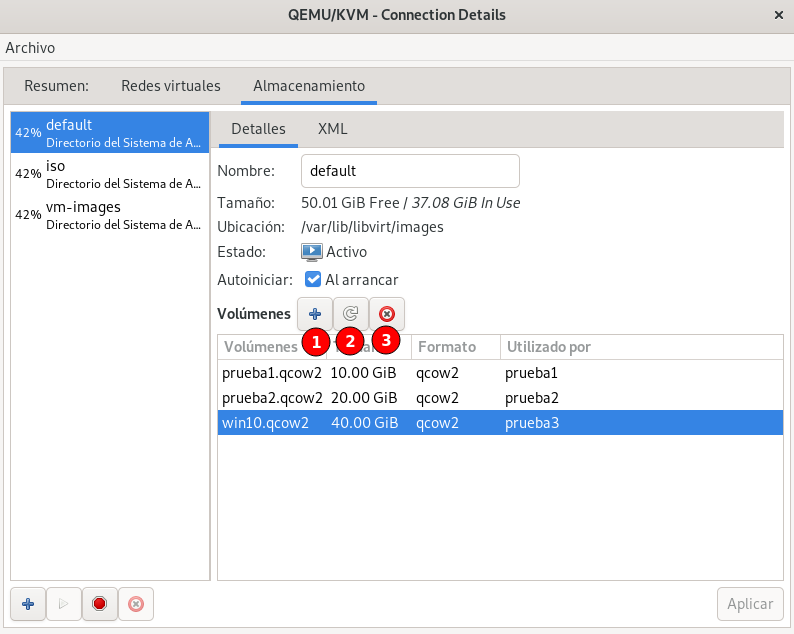Open the Archivo menu
Viewport: 794px width, 634px height.
pyautogui.click(x=30, y=48)
